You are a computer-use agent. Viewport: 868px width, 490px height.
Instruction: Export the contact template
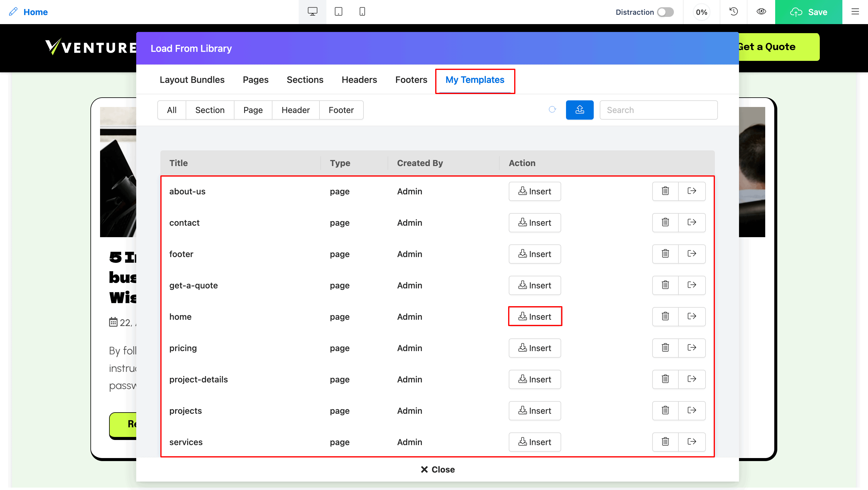(x=692, y=222)
